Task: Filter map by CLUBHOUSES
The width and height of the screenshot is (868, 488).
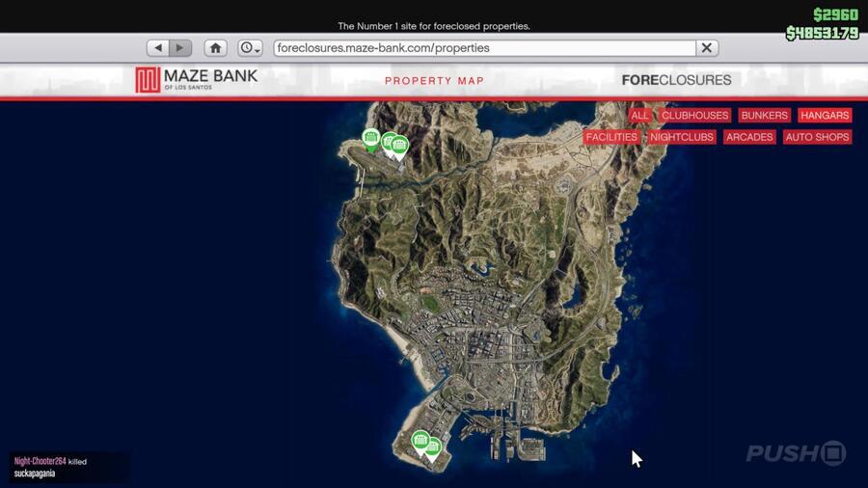Action: pyautogui.click(x=694, y=115)
